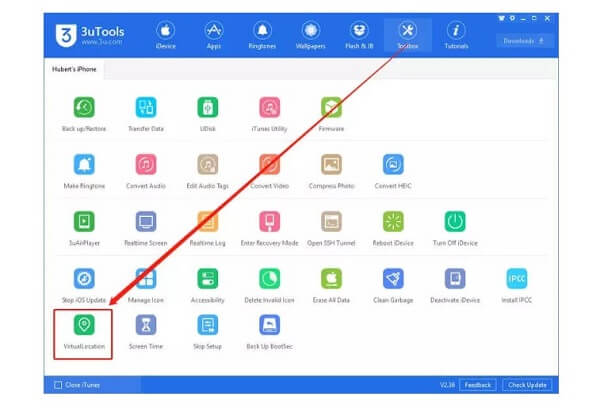Open the Tutorials section
Screen dimensions: 600x408
point(456,35)
